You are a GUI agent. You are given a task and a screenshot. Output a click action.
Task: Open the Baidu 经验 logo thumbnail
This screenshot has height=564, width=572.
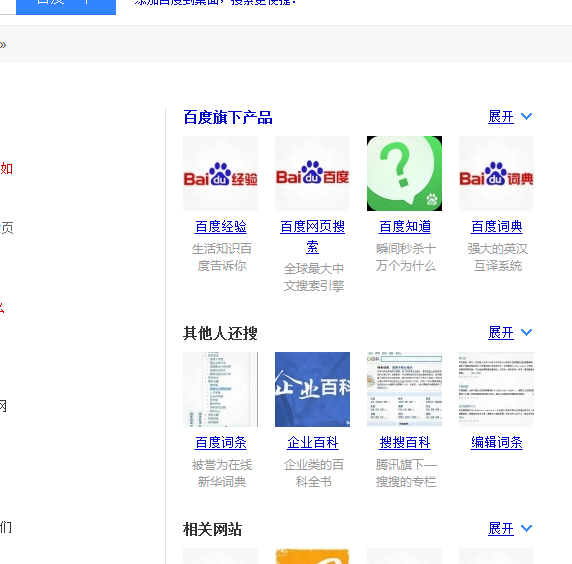pyautogui.click(x=220, y=173)
